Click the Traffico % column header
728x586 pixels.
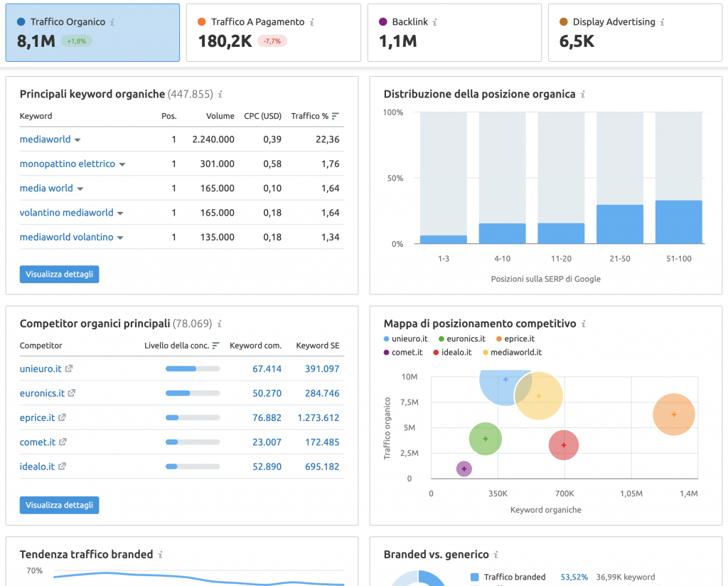click(x=310, y=116)
